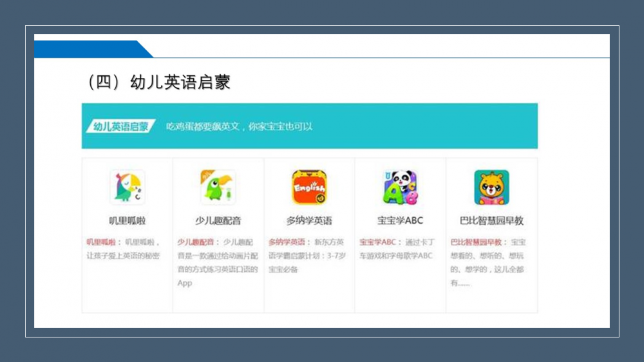Open the 巴比智慧园早教 app name heading
The width and height of the screenshot is (644, 362).
pos(491,220)
